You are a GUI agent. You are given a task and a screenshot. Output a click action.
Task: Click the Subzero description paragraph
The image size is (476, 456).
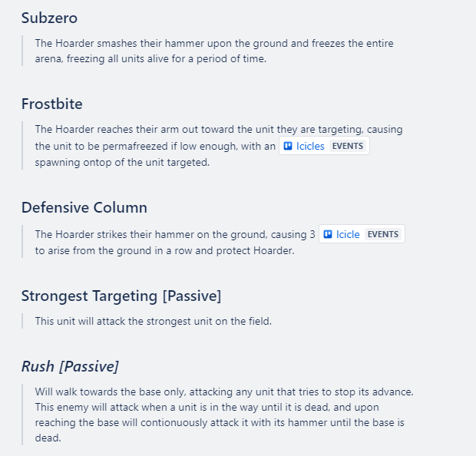coord(214,51)
